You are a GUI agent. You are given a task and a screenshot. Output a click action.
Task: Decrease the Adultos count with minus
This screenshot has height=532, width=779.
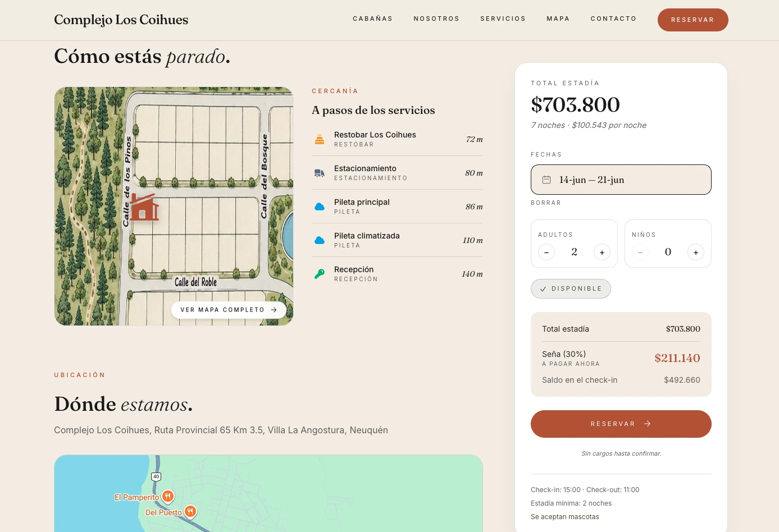coord(546,252)
